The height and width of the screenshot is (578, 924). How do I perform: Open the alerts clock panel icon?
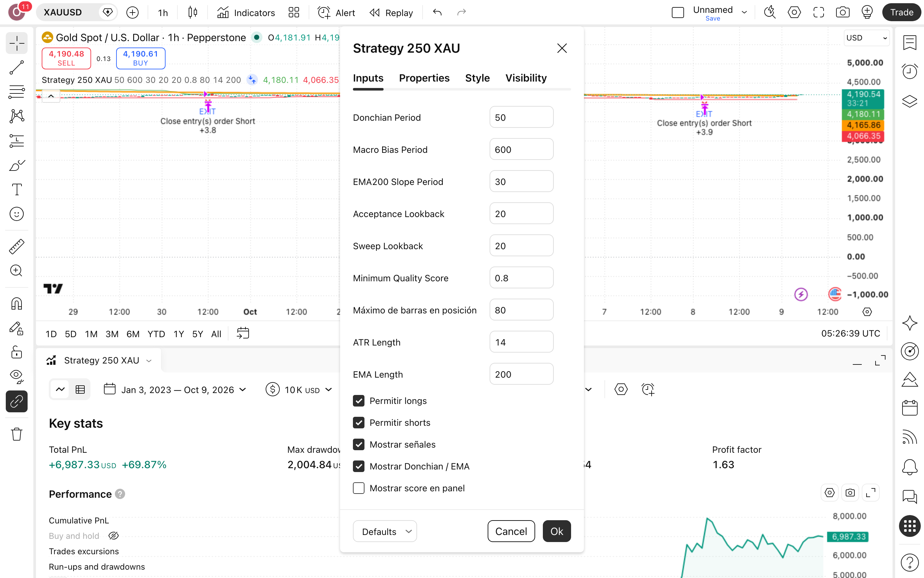coord(910,71)
